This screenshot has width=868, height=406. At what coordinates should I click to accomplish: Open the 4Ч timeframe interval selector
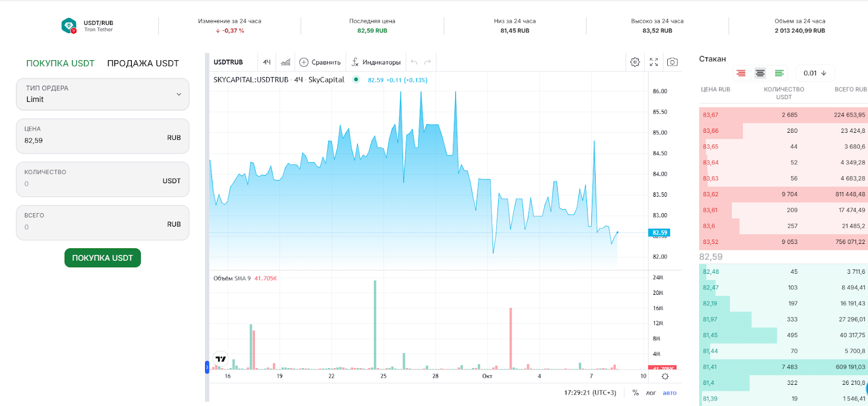(x=266, y=62)
